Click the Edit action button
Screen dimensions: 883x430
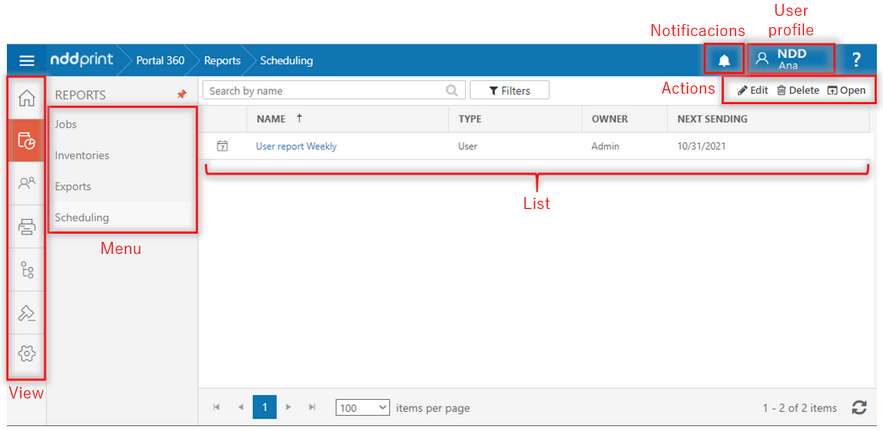tap(752, 90)
